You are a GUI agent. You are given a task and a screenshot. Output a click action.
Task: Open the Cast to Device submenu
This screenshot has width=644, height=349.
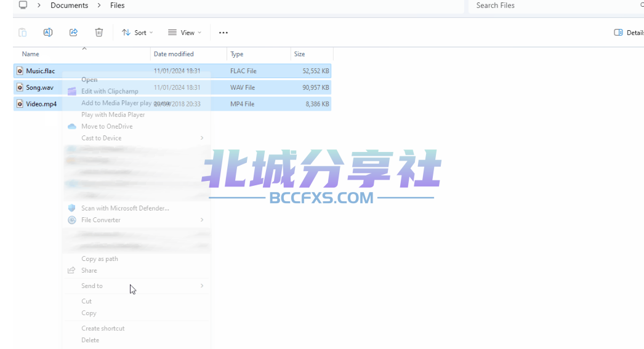pos(136,138)
